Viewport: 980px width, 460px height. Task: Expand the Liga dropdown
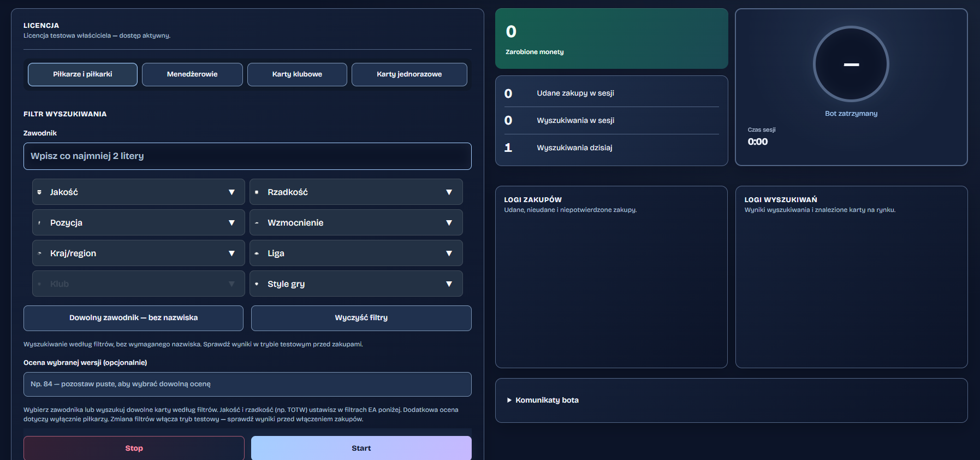click(356, 253)
